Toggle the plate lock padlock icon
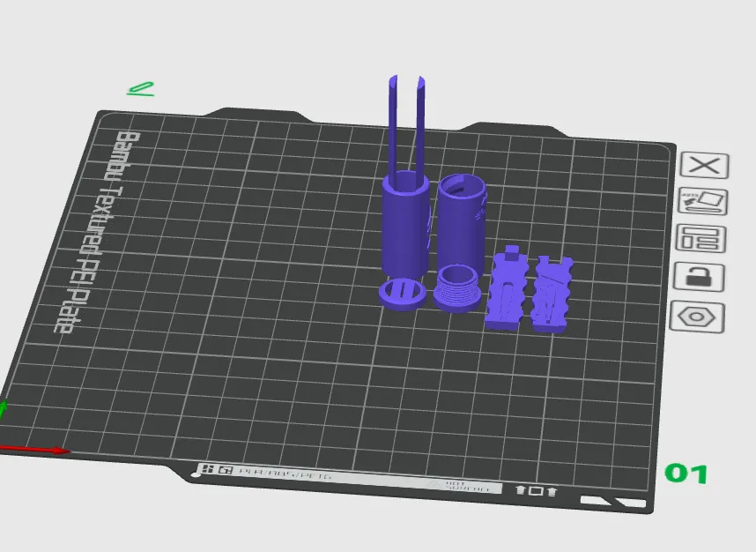 (x=700, y=277)
